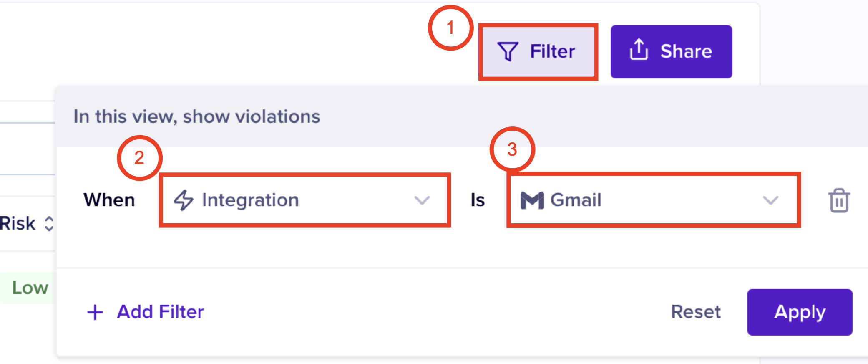Click the Risk column header
868x364 pixels.
[x=18, y=223]
